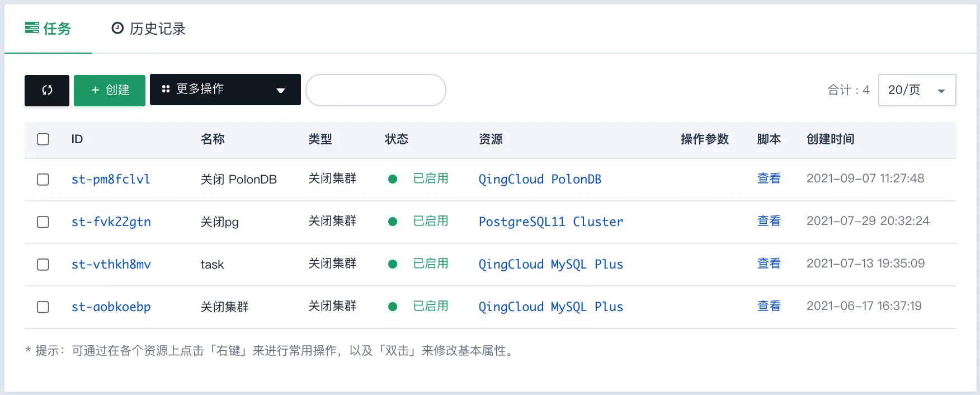Tick the checkbox for st-pm8fclvl row

[x=43, y=180]
